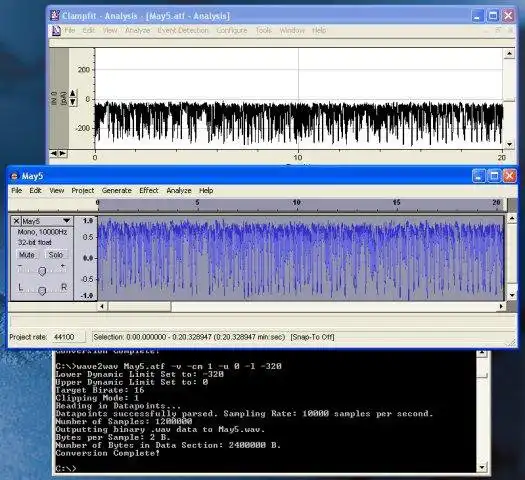Solo the May5 track

(x=56, y=255)
